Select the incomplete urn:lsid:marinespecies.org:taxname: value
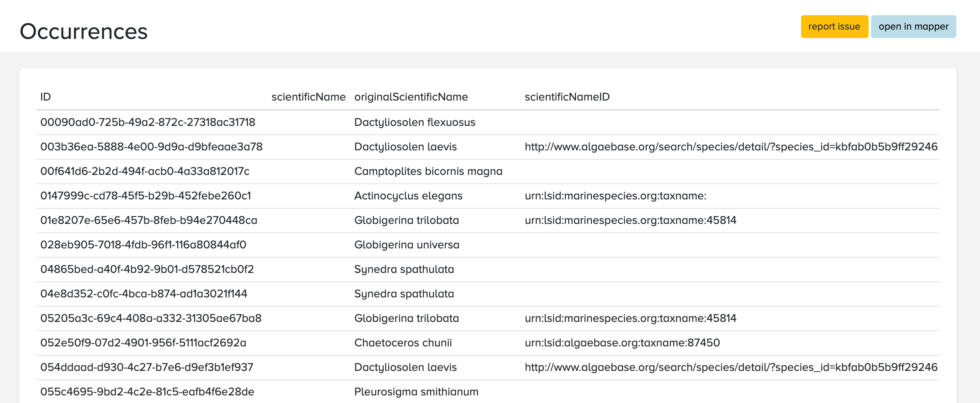This screenshot has width=980, height=403. (x=616, y=196)
